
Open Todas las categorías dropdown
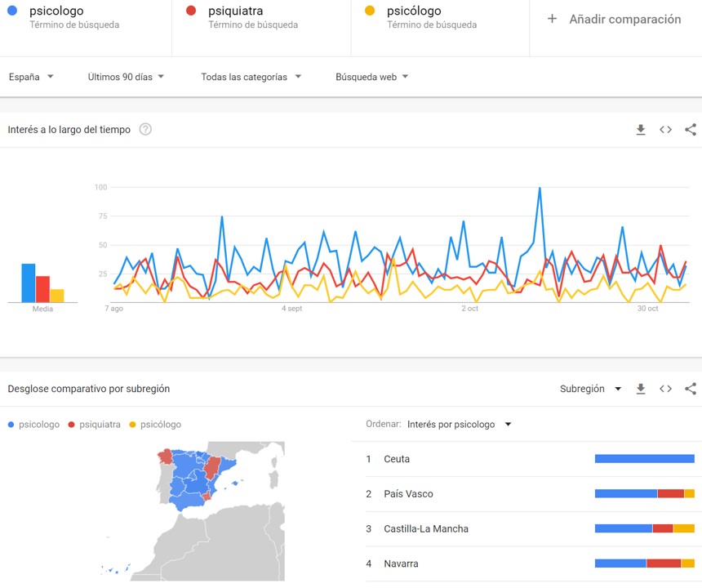pos(251,77)
